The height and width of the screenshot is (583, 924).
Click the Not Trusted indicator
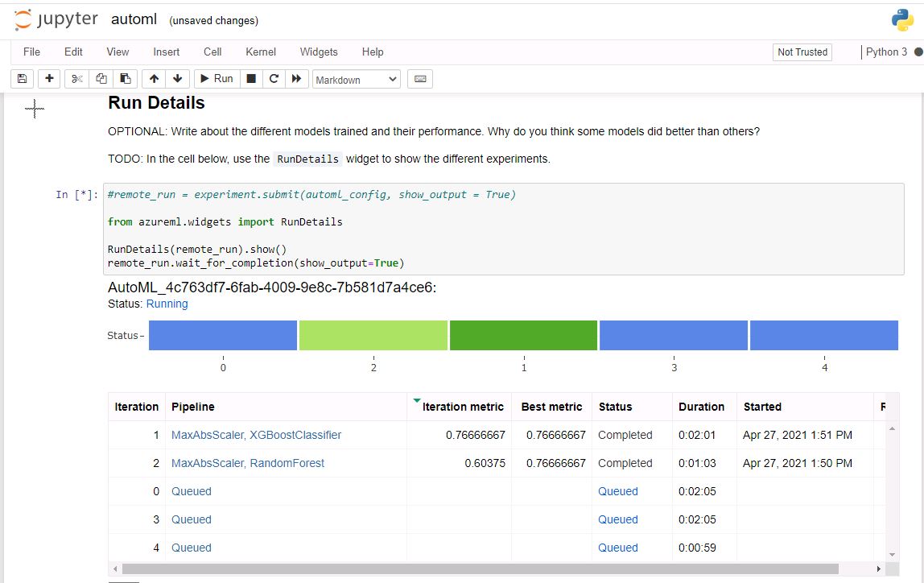pyautogui.click(x=802, y=52)
